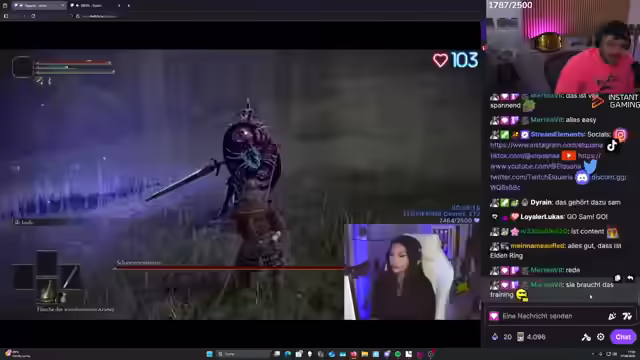This screenshot has width=640, height=360.
Task: Click message text "alles easy"
Action: click(581, 120)
